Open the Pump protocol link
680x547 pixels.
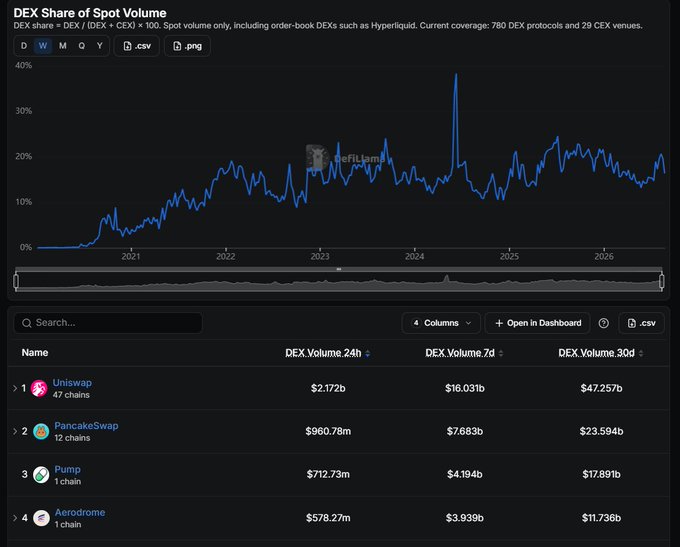tap(67, 469)
